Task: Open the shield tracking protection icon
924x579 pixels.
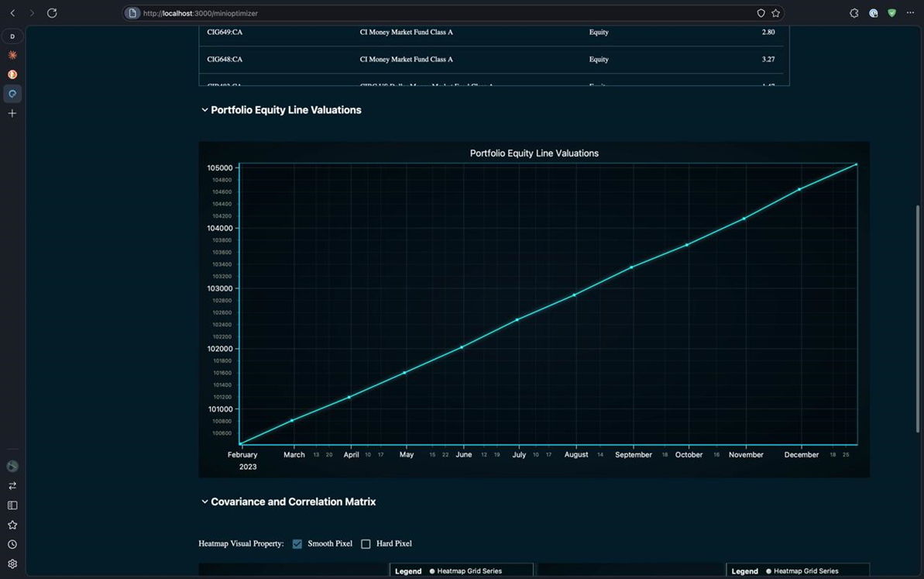Action: [761, 13]
